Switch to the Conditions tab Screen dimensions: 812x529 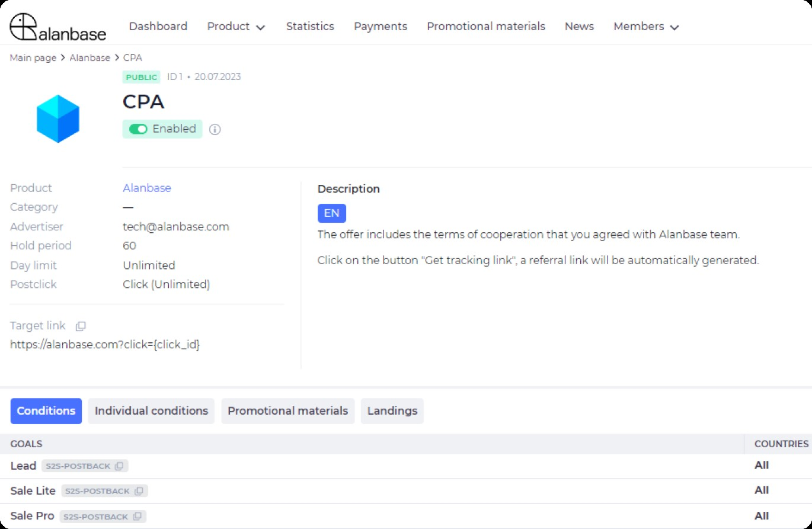click(46, 411)
